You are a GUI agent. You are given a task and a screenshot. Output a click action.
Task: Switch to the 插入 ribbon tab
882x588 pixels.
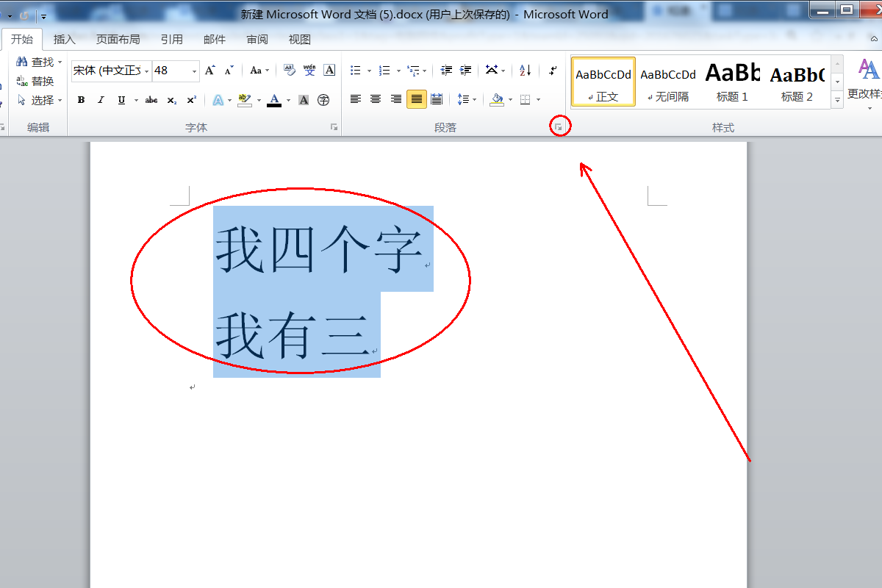pyautogui.click(x=65, y=39)
